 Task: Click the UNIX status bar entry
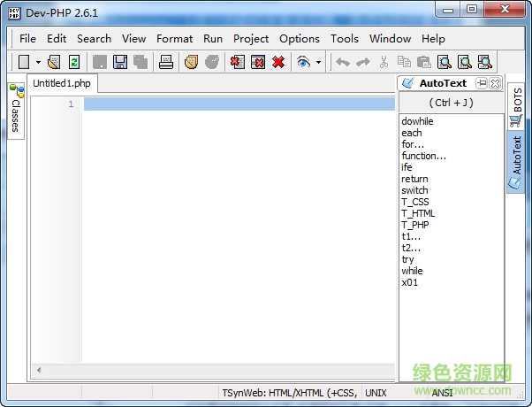[x=376, y=393]
